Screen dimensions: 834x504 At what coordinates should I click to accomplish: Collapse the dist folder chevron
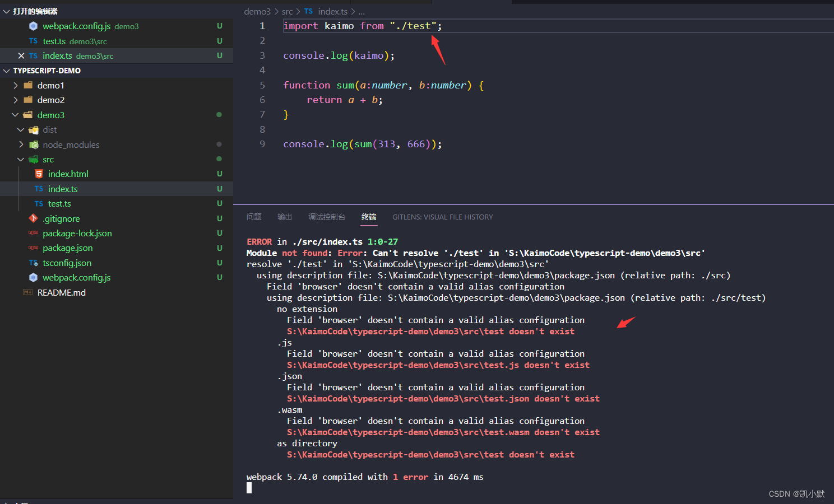point(21,130)
